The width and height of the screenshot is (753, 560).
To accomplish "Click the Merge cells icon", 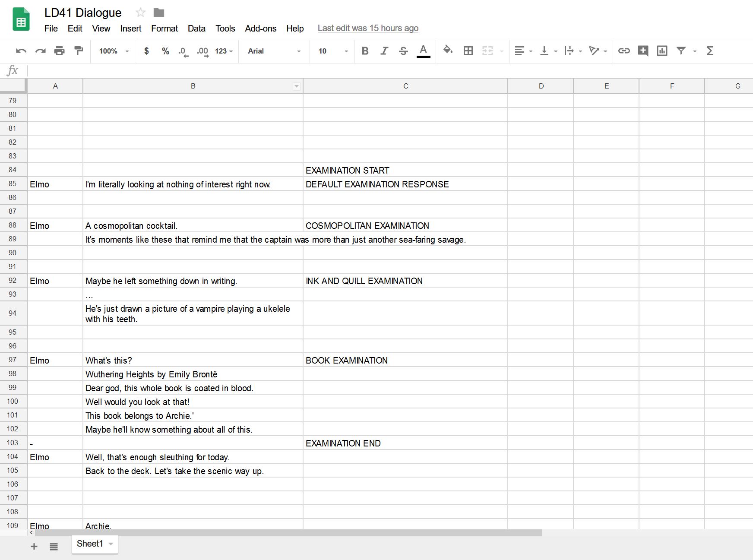I will point(487,51).
